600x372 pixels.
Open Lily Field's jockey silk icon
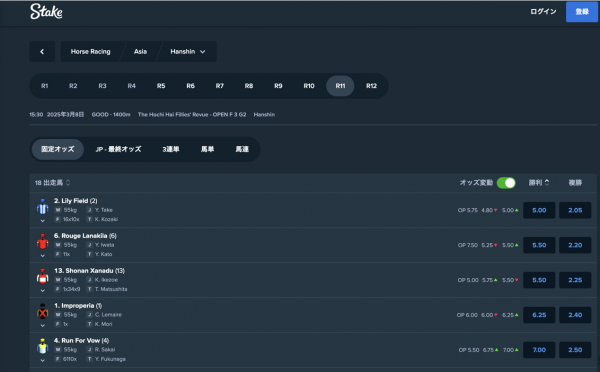[42, 207]
